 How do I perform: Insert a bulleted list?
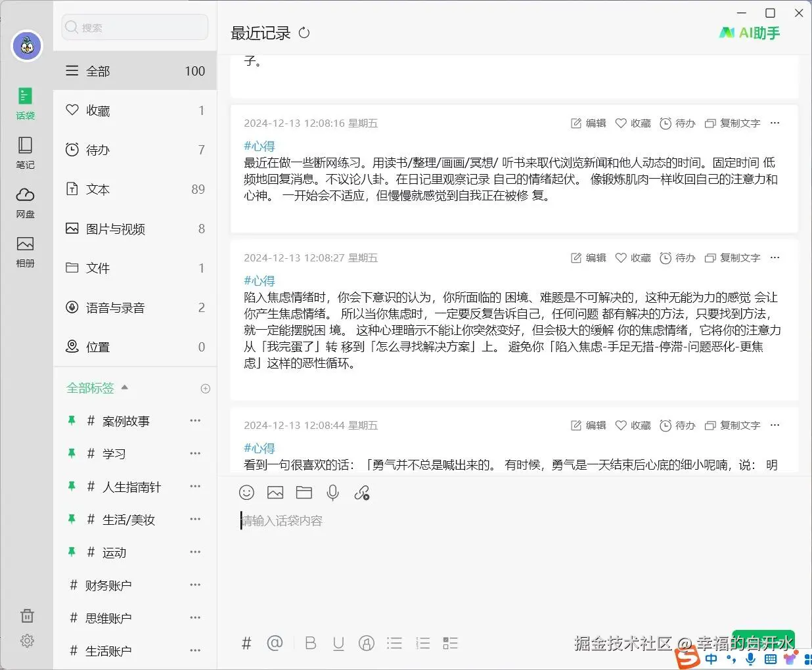click(x=394, y=643)
